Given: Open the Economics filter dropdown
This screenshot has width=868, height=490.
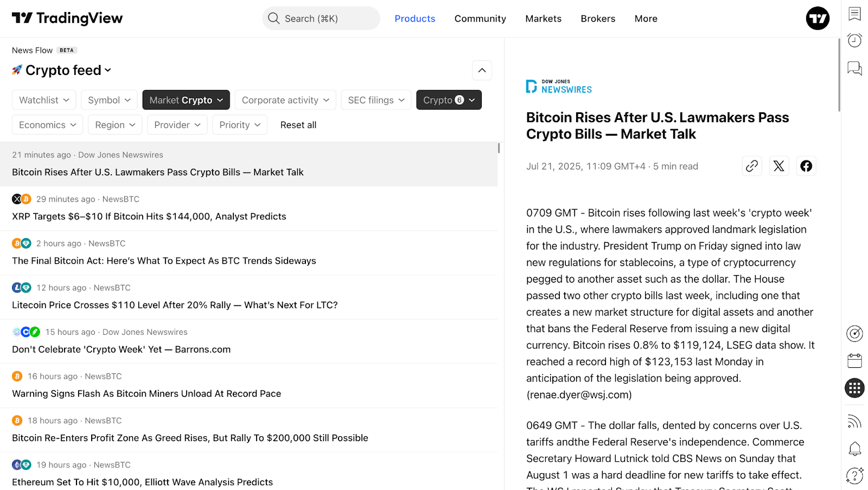Looking at the screenshot, I should click(48, 125).
